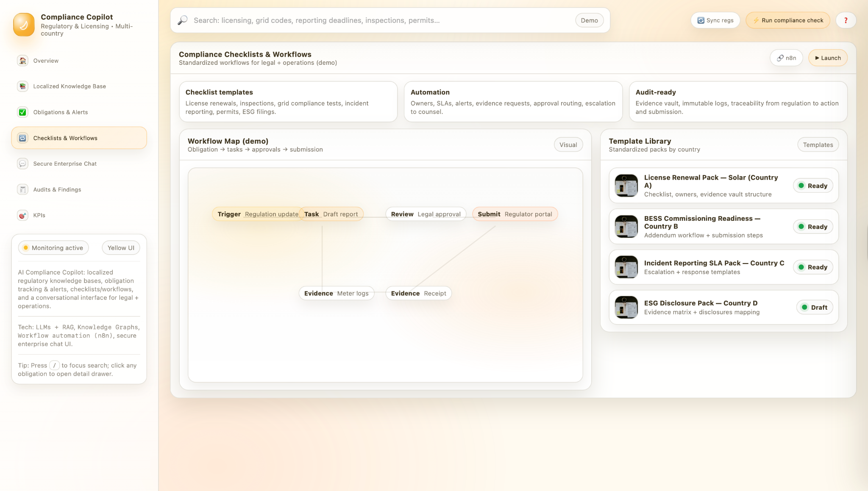Open the n8n link button
Screen dimensions: 868x491
click(786, 58)
